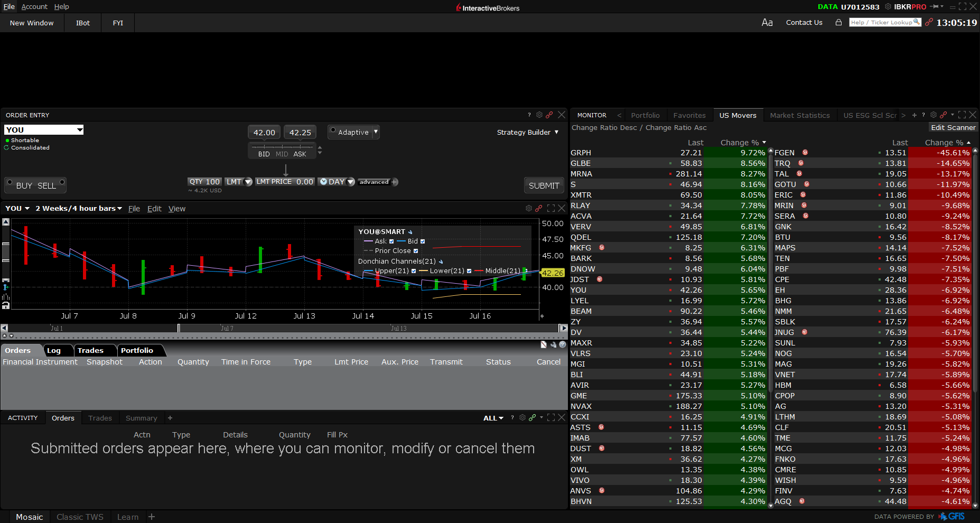Click the add scanner plus icon on Monitor panel
Screen dimensions: 980x523
pos(914,115)
